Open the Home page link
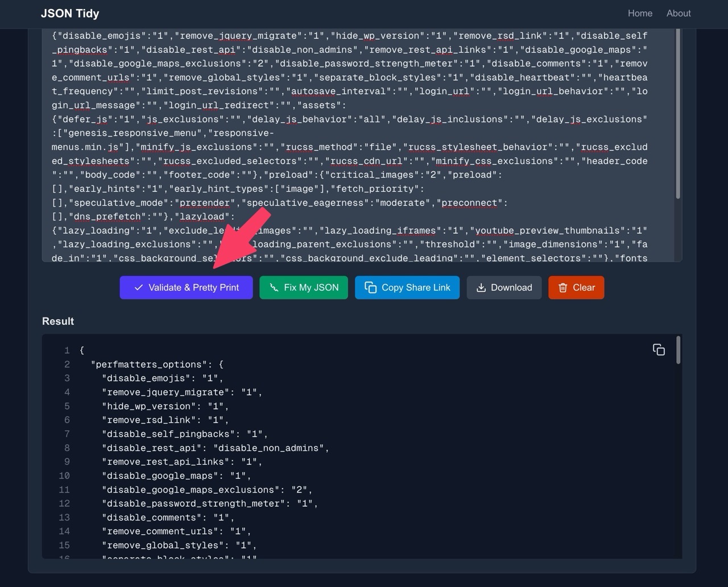Image resolution: width=728 pixels, height=587 pixels. click(640, 13)
